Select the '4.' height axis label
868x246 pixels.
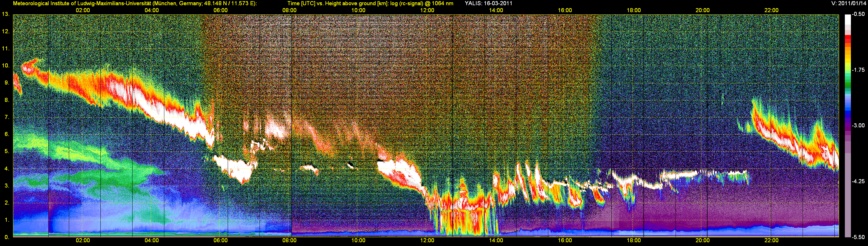tap(7, 169)
